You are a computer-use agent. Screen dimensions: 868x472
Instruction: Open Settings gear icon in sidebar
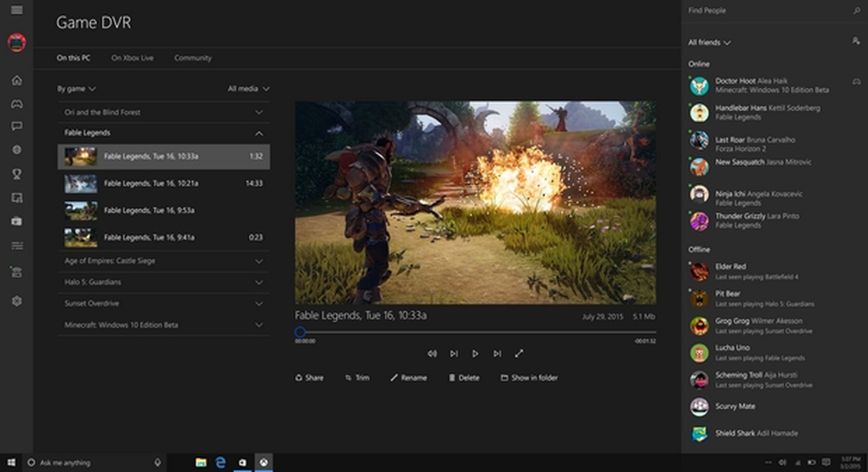[17, 301]
